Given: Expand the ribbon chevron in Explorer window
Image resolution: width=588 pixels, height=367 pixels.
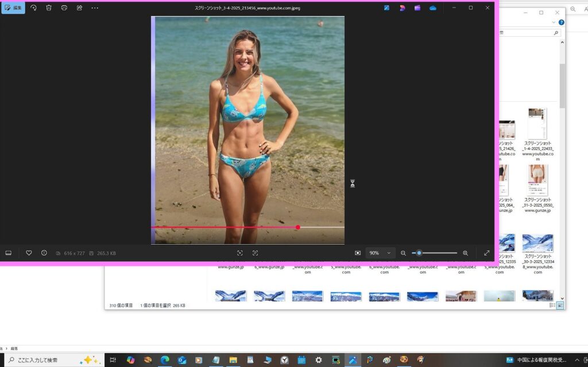Looking at the screenshot, I should (x=554, y=22).
